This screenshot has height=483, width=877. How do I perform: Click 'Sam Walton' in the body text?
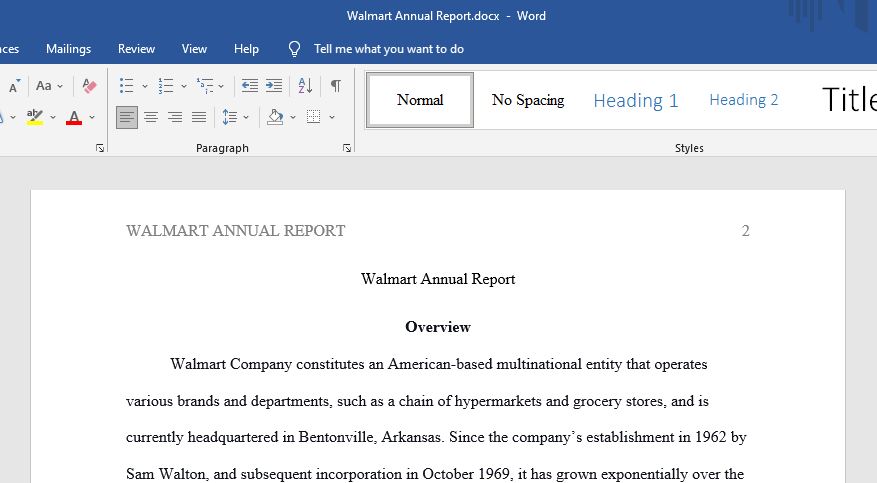click(166, 474)
